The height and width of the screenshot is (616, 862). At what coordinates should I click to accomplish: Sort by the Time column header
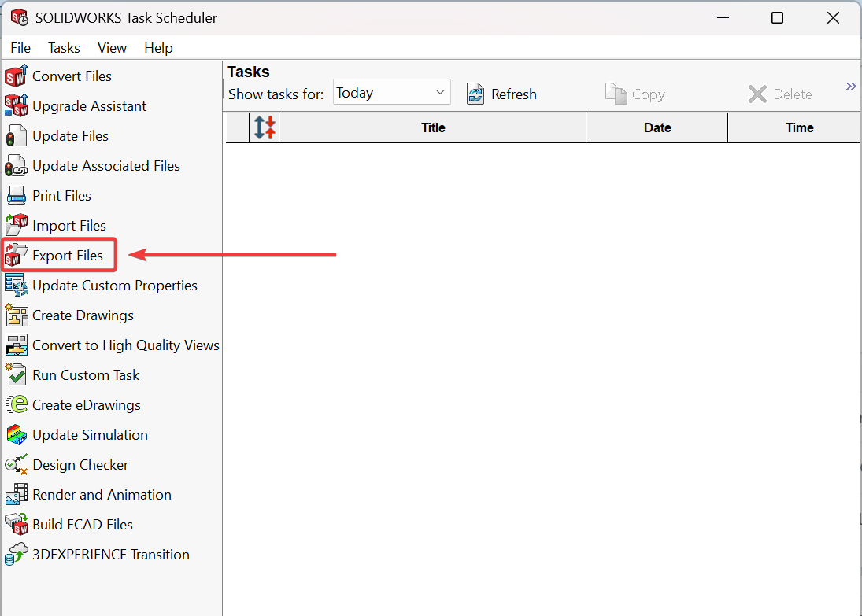click(x=794, y=127)
